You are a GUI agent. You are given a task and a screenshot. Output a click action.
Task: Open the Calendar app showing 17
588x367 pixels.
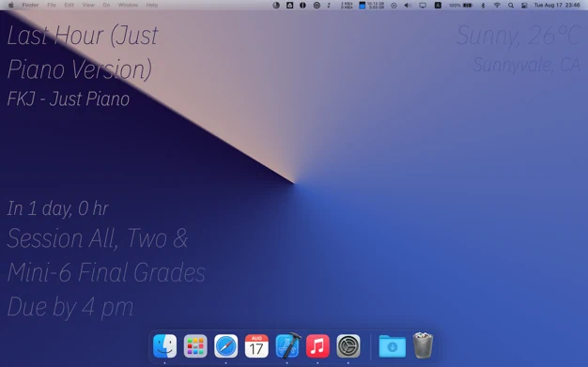[x=256, y=345]
